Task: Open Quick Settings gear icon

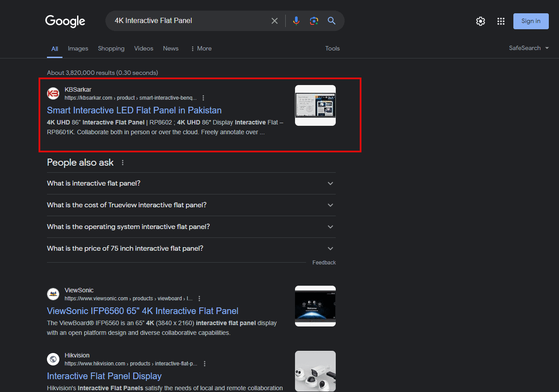Action: point(481,21)
